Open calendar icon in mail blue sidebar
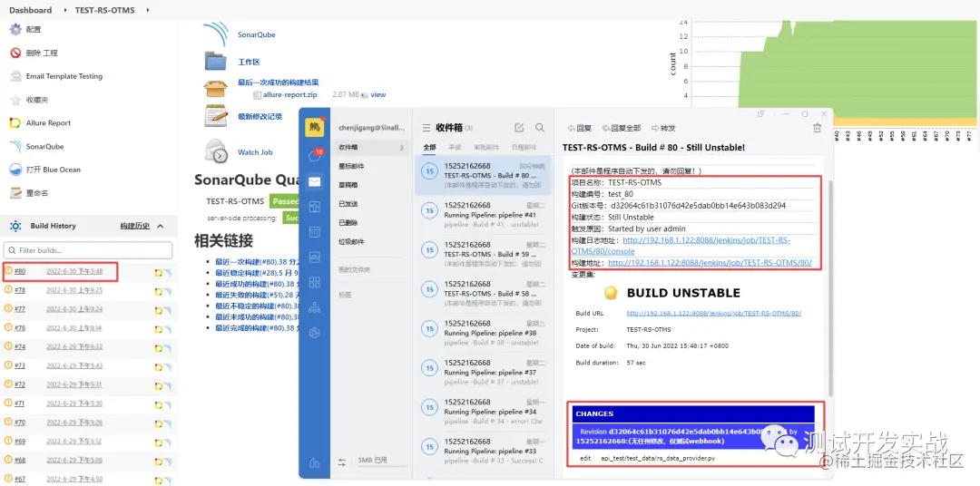 click(x=314, y=232)
